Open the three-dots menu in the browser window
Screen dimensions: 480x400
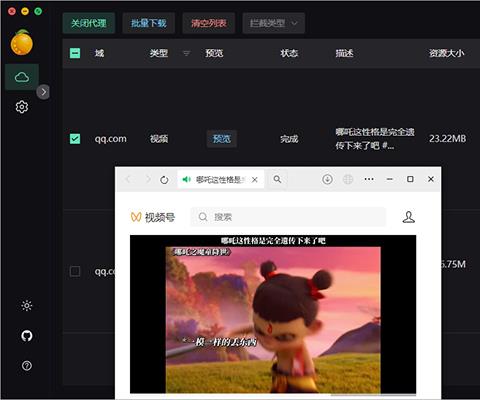click(369, 179)
